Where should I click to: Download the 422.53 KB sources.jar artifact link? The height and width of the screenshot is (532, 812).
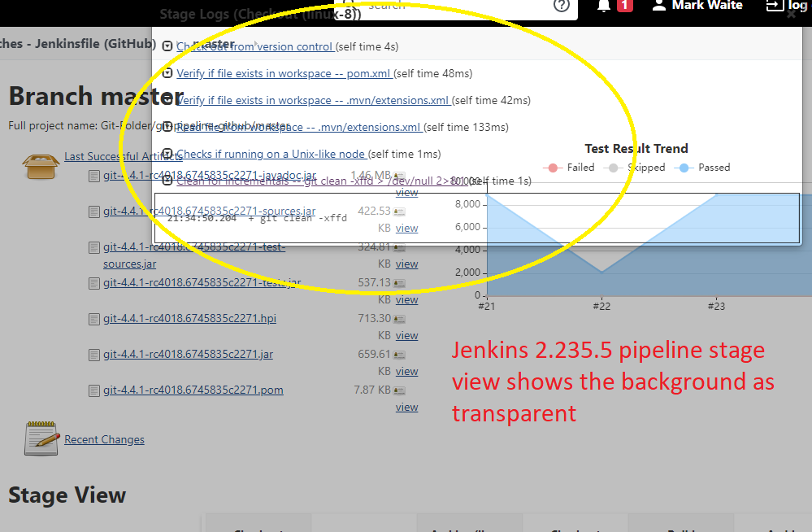pyautogui.click(x=209, y=211)
